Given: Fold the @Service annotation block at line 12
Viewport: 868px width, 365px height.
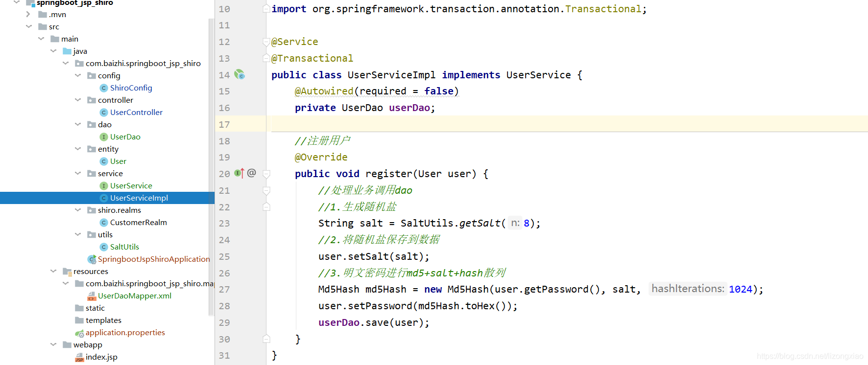Looking at the screenshot, I should (266, 42).
